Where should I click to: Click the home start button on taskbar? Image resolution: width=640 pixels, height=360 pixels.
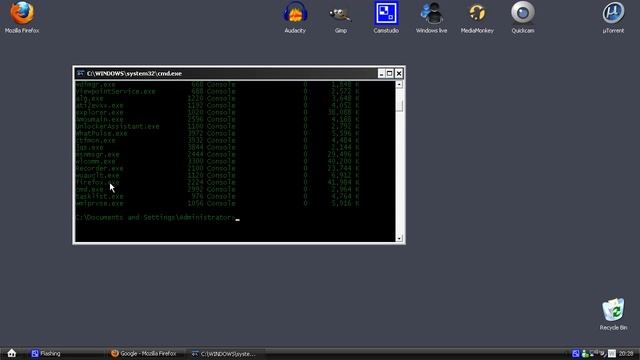[x=11, y=353]
